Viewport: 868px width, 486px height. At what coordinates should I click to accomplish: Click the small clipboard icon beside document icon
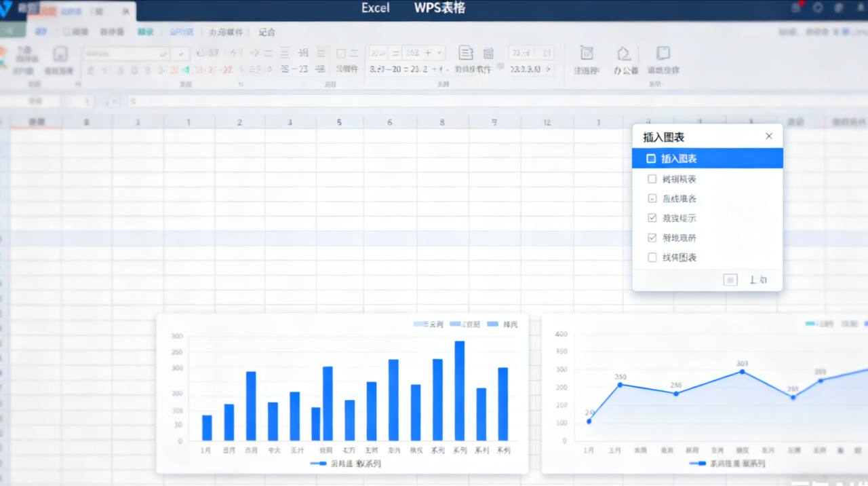[488, 54]
